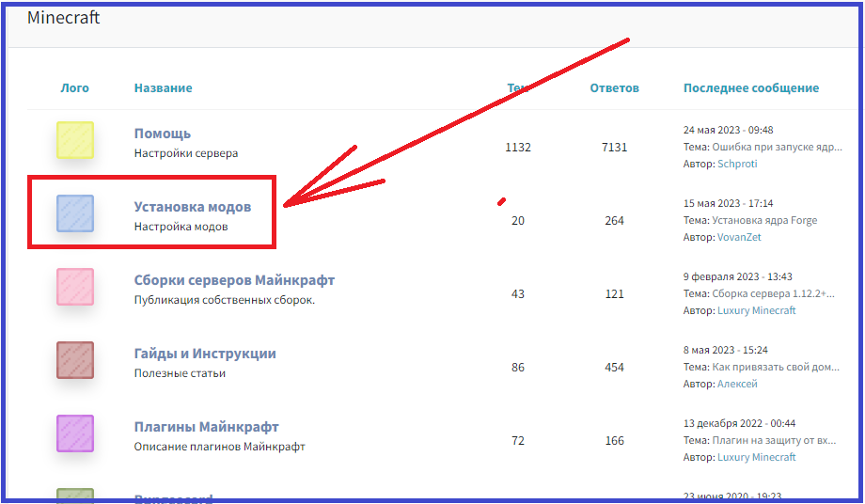Open the Помощь forum section

pyautogui.click(x=162, y=134)
